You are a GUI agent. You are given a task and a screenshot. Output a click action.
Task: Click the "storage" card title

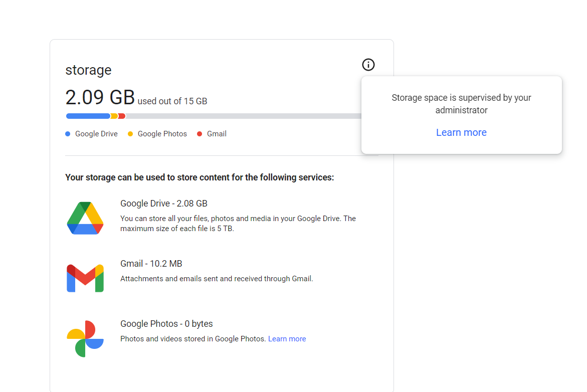88,70
